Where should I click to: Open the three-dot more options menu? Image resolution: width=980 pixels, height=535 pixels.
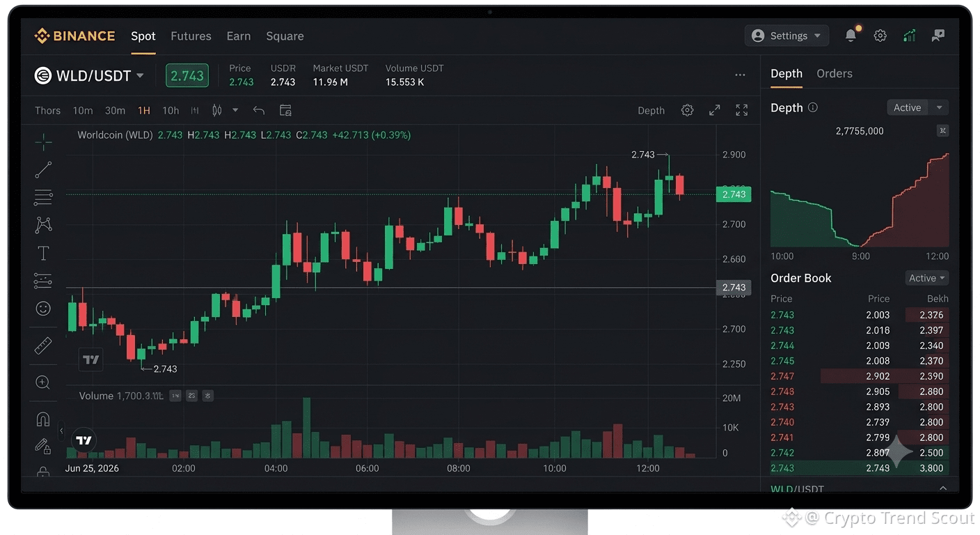coord(740,75)
